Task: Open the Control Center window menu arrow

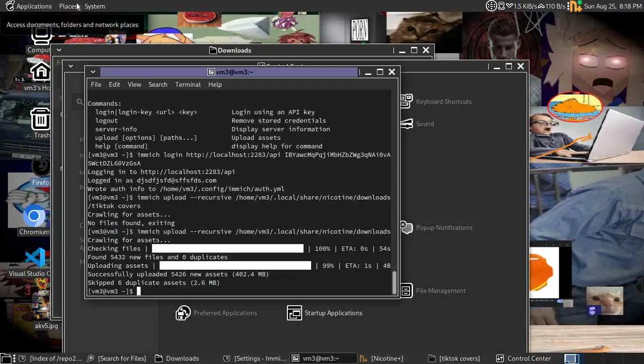Action: tap(71, 66)
